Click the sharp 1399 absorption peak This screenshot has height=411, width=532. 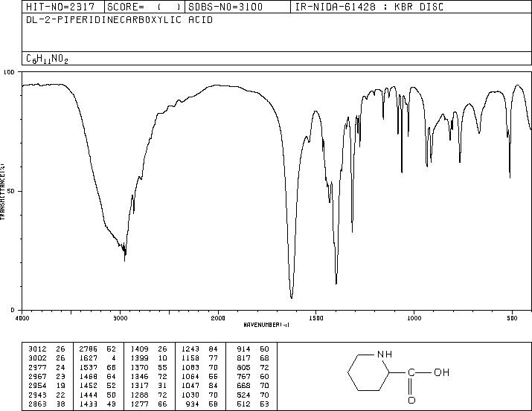click(x=336, y=283)
